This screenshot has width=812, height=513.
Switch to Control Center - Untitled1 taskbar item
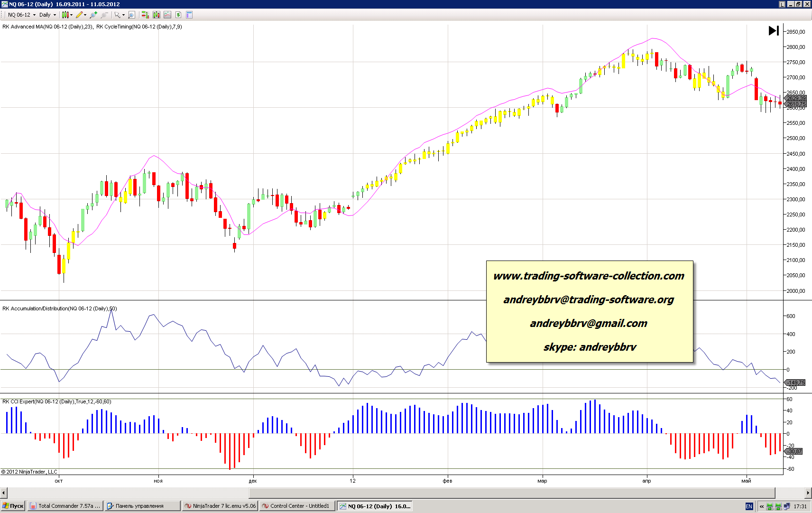point(298,506)
